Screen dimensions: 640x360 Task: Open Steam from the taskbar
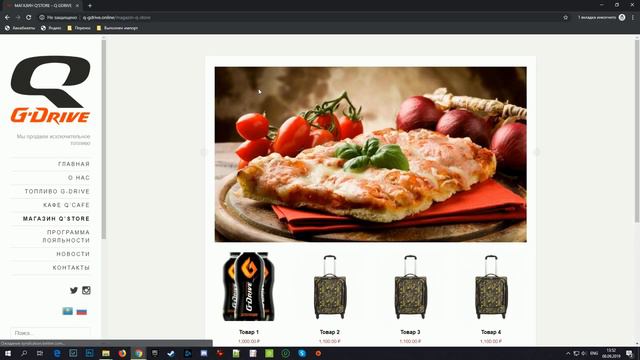click(171, 353)
